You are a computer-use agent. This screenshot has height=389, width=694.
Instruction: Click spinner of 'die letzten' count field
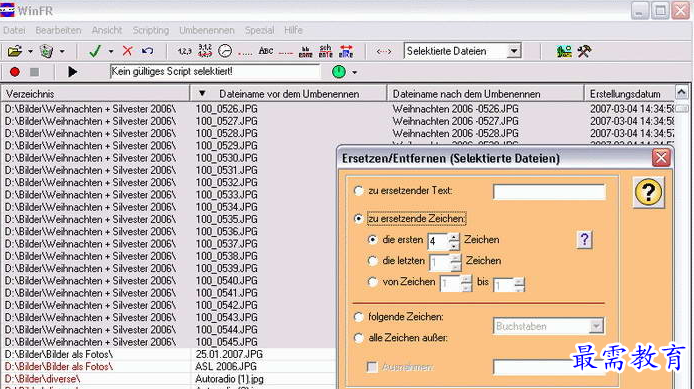(x=456, y=262)
